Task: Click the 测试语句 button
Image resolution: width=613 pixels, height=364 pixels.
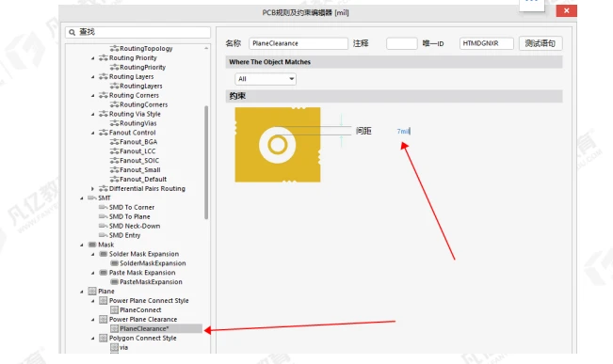Action: click(x=540, y=43)
